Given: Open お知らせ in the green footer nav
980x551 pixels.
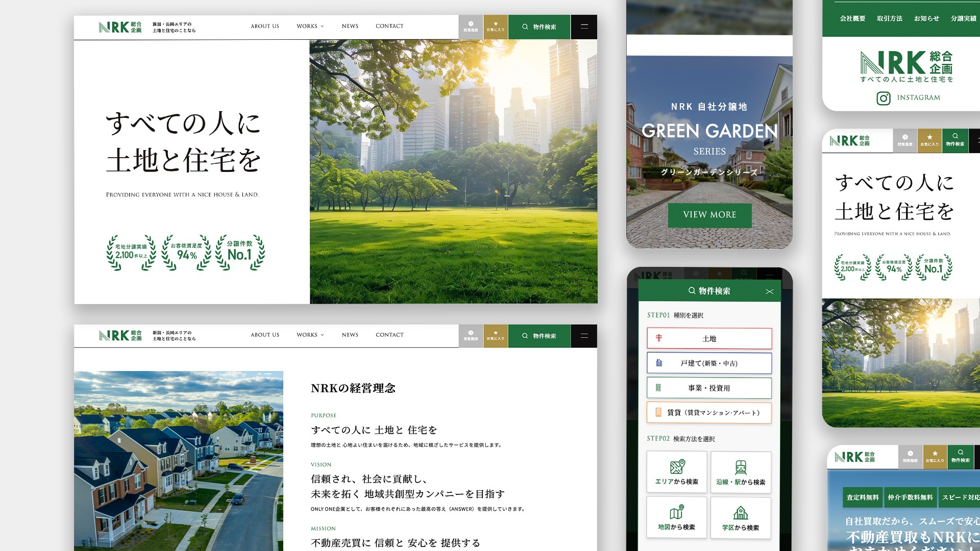Looking at the screenshot, I should 926,18.
